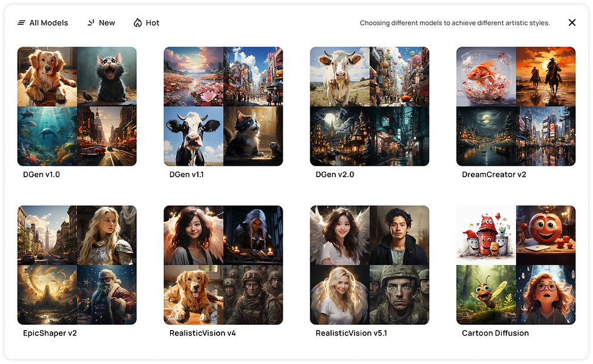Click the EpicShaper v2 label
Viewport: 593px width, 364px height.
click(x=50, y=333)
